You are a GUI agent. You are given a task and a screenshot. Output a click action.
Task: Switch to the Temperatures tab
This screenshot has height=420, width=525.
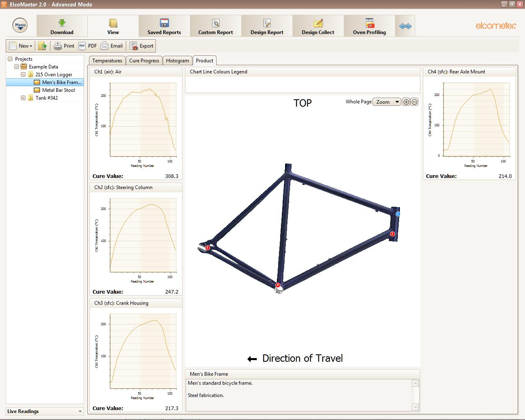[x=107, y=61]
